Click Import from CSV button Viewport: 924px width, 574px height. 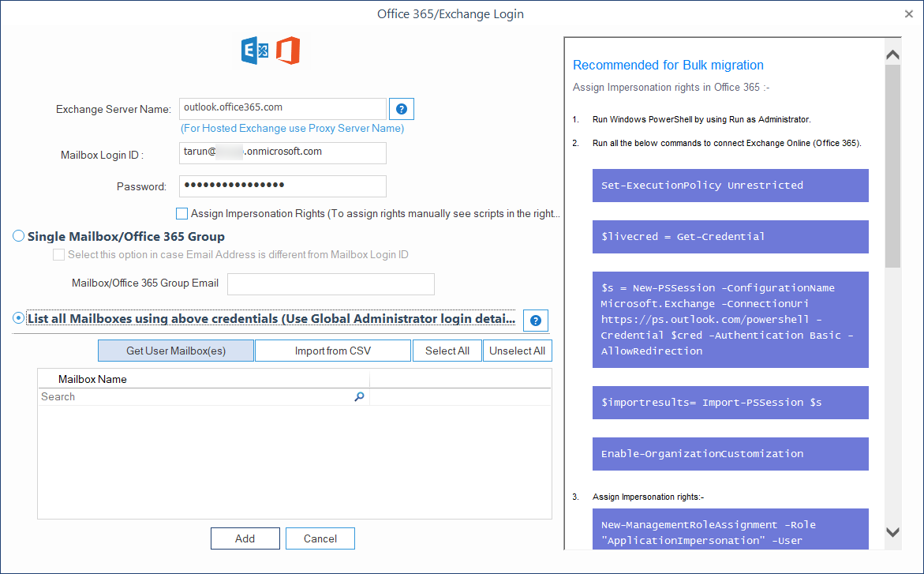333,351
